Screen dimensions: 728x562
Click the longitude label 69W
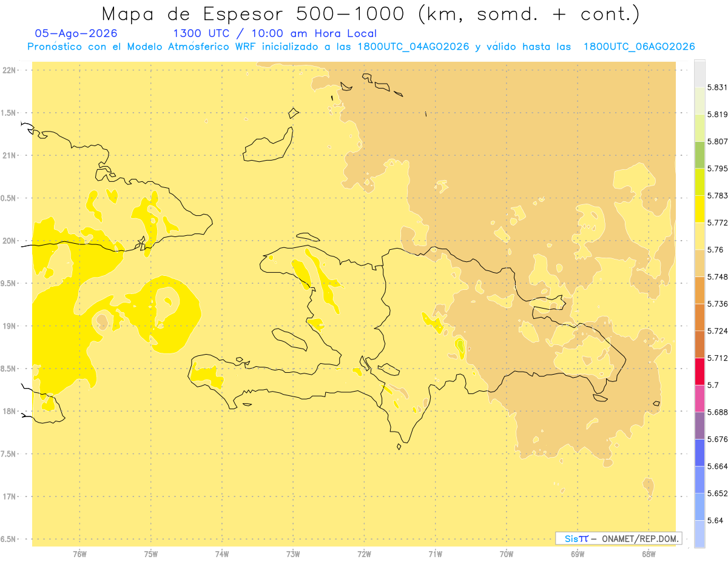pyautogui.click(x=578, y=554)
